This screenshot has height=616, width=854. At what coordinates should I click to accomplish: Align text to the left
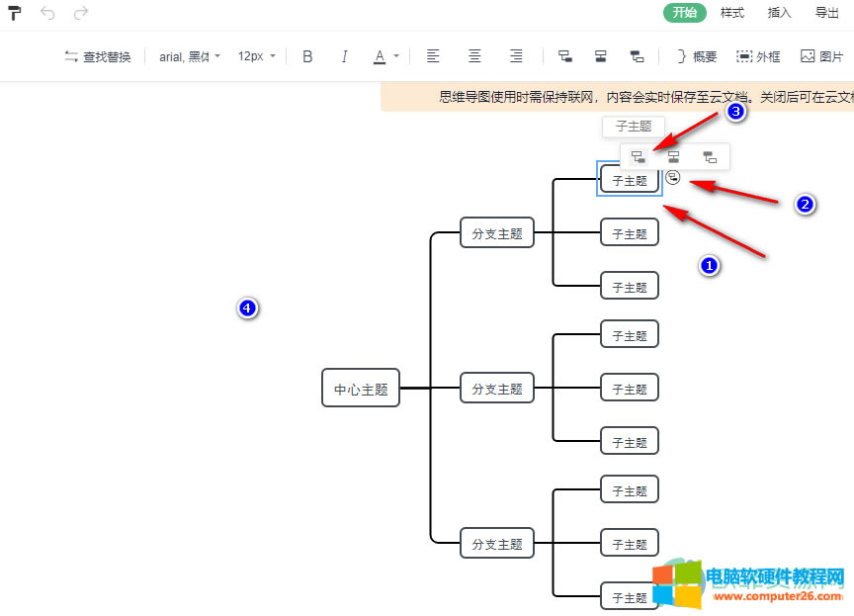pyautogui.click(x=433, y=56)
